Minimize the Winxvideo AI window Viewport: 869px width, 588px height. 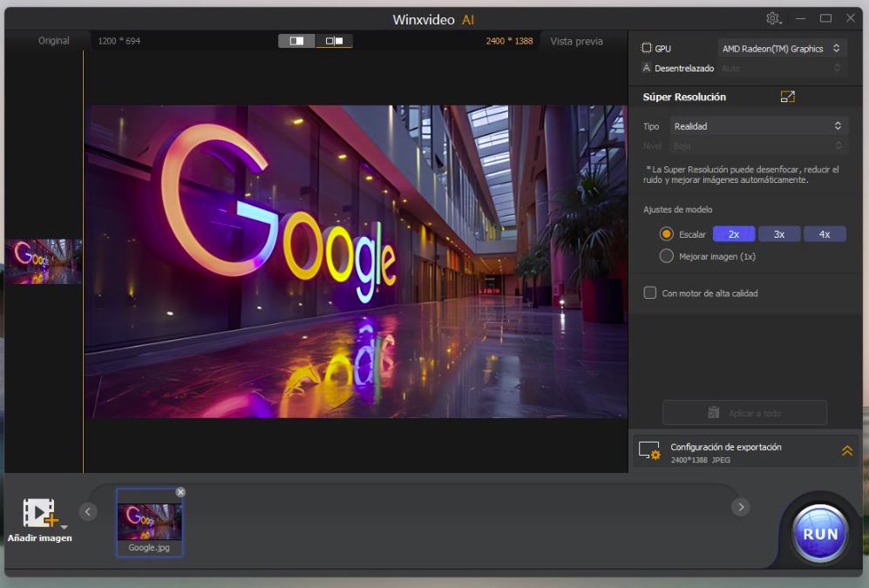[801, 18]
